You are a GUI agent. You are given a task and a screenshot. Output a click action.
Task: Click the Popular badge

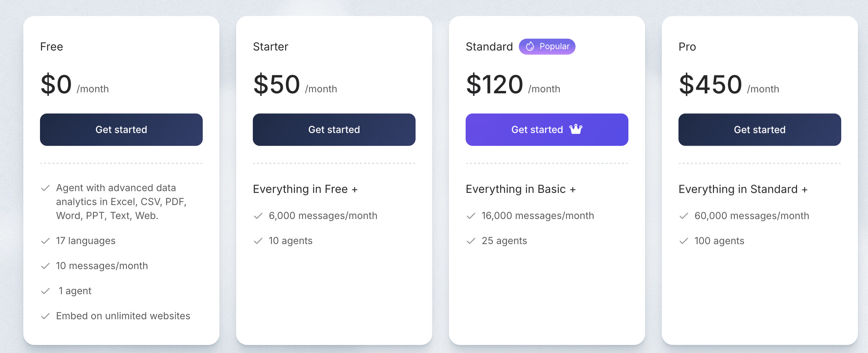[x=547, y=47]
